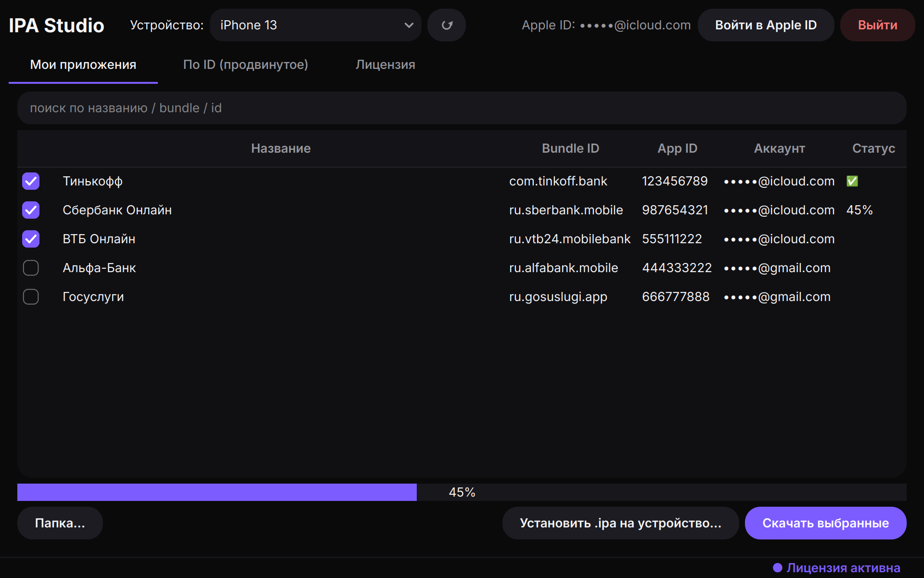The image size is (924, 578).
Task: Click App ID 666777888
Action: point(676,297)
